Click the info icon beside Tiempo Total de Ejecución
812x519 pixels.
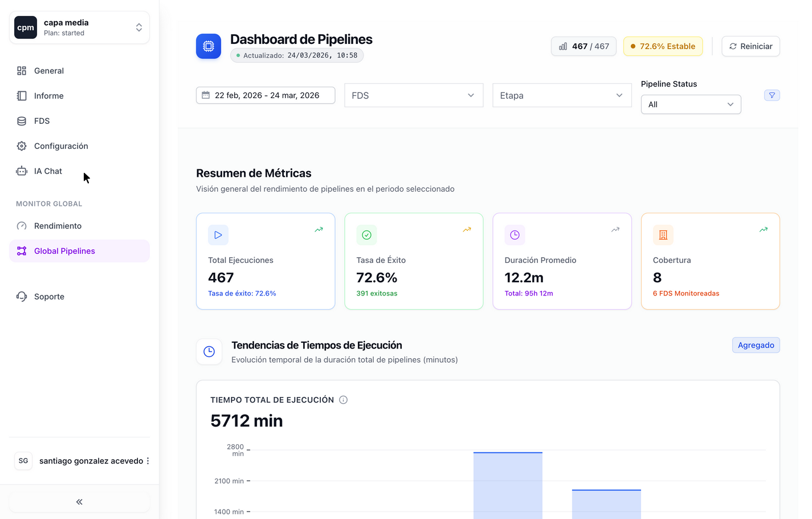click(x=343, y=400)
